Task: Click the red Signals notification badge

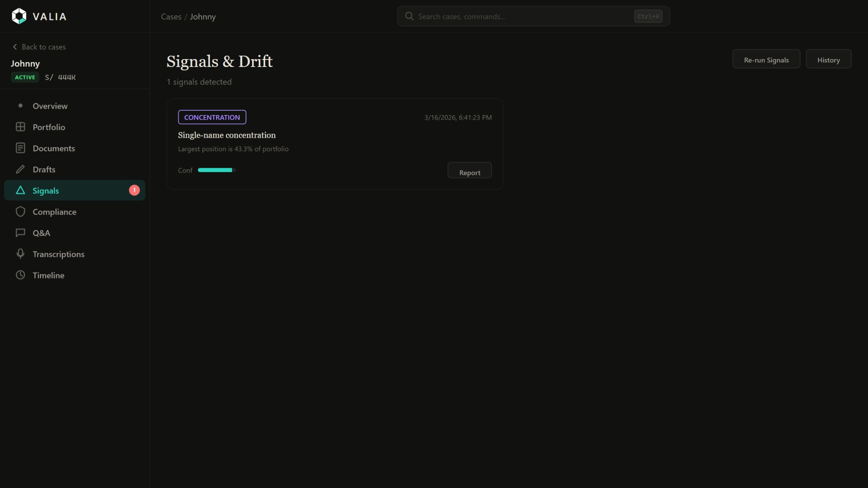Action: point(134,190)
